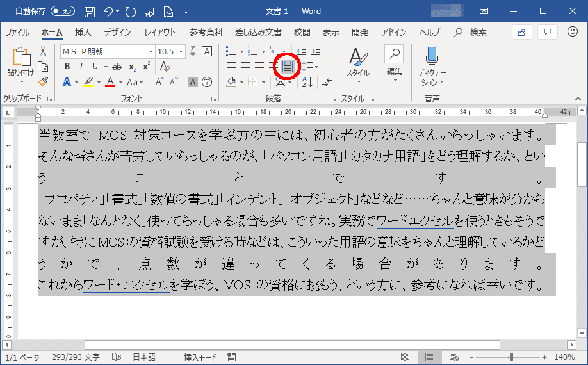This screenshot has height=365, width=588.
Task: Toggle Italic formatting
Action: (x=81, y=67)
